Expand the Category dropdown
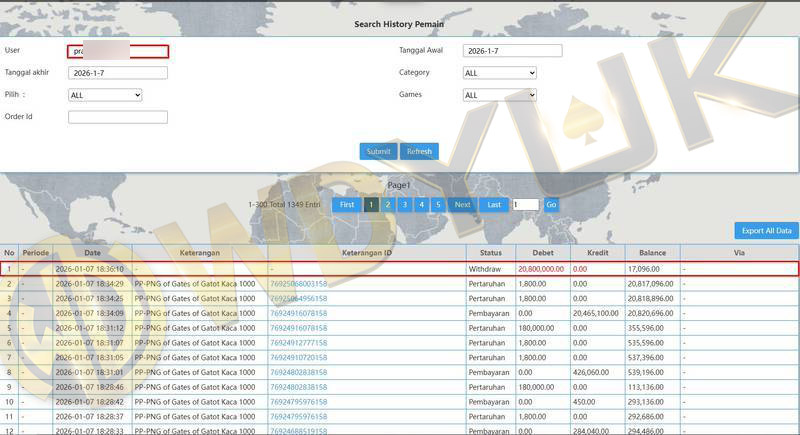This screenshot has width=800, height=435. (x=500, y=73)
